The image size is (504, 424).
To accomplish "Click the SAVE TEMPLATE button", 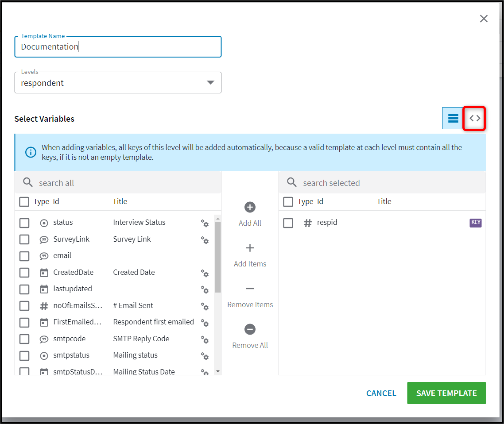I will tap(446, 393).
